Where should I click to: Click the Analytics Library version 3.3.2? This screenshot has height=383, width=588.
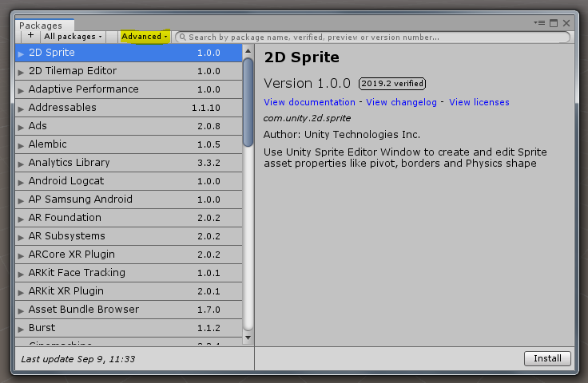point(209,163)
